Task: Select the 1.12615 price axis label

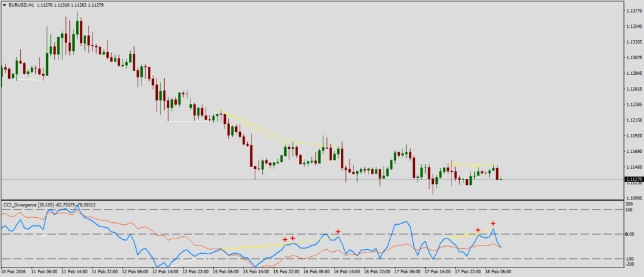Action: tap(634, 89)
